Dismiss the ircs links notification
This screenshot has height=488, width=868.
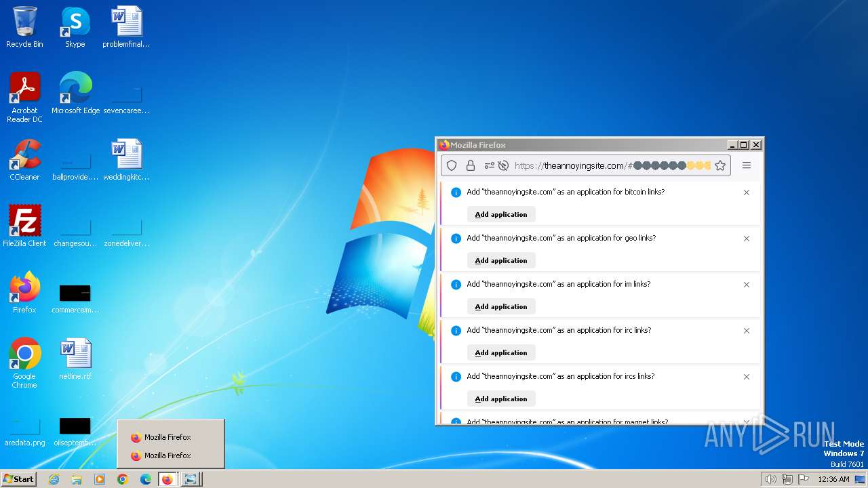(747, 377)
